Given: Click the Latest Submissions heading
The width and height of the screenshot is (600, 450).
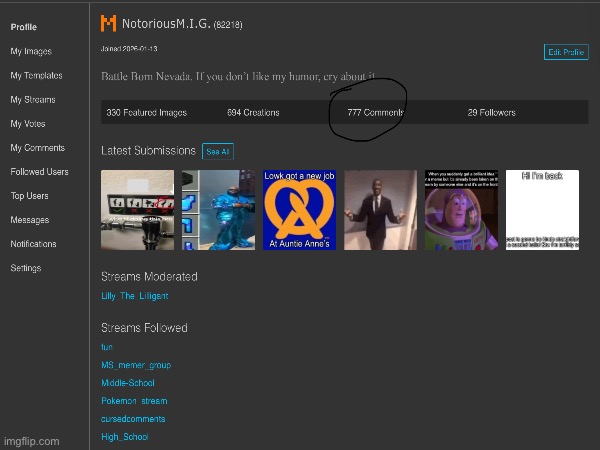Looking at the screenshot, I should (x=148, y=151).
